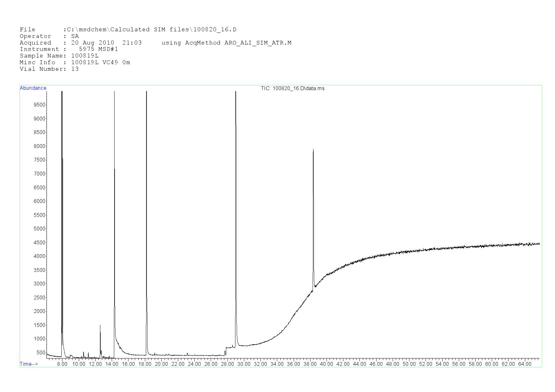This screenshot has height=392, width=555.
Task: Click the Time--> x-axis label
Action: (29, 364)
